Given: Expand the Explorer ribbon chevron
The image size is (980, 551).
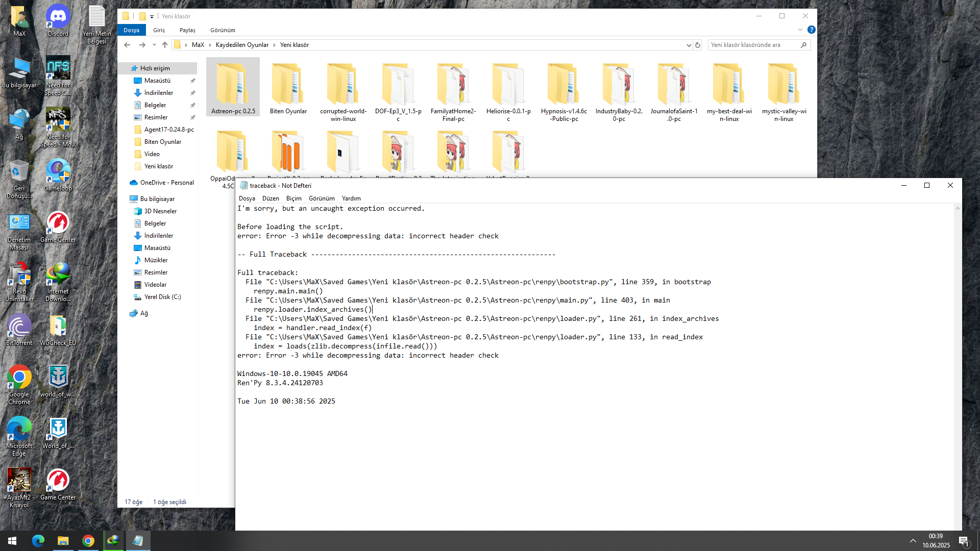Looking at the screenshot, I should pos(800,30).
